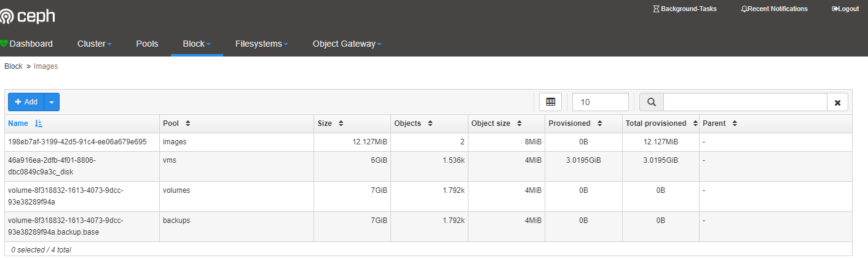
Task: Click the Ceph logo
Action: [x=27, y=16]
